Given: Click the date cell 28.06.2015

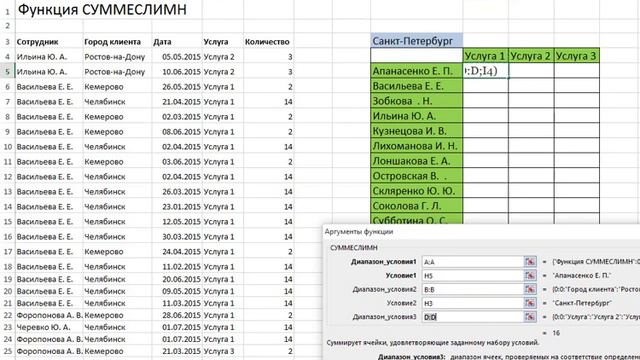Looking at the screenshot, I should [x=177, y=315].
